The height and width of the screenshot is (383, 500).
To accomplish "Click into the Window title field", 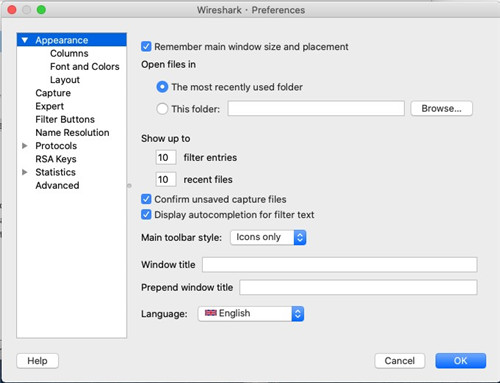I will point(340,265).
